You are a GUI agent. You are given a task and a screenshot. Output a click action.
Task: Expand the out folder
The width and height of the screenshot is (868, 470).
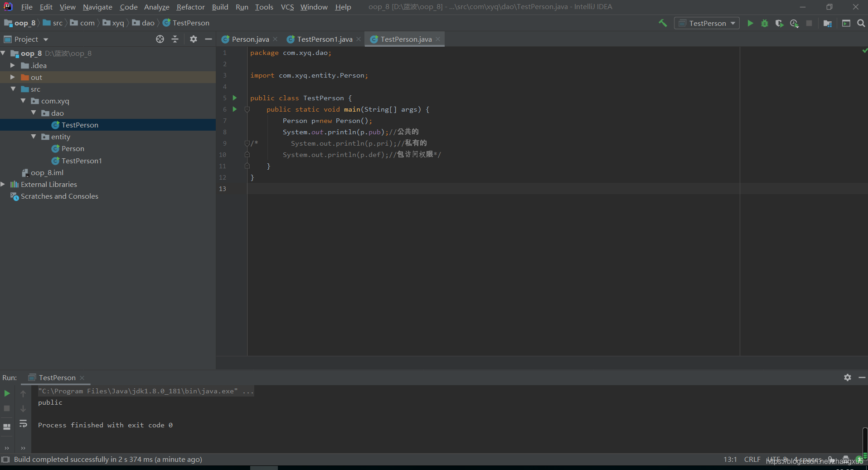click(x=13, y=77)
